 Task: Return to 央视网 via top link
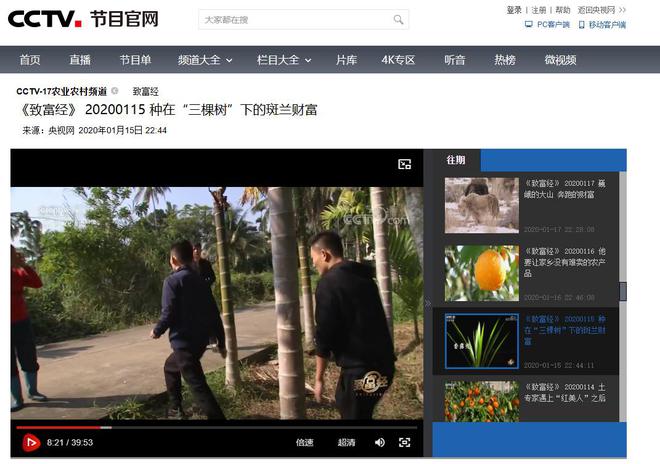tap(601, 10)
